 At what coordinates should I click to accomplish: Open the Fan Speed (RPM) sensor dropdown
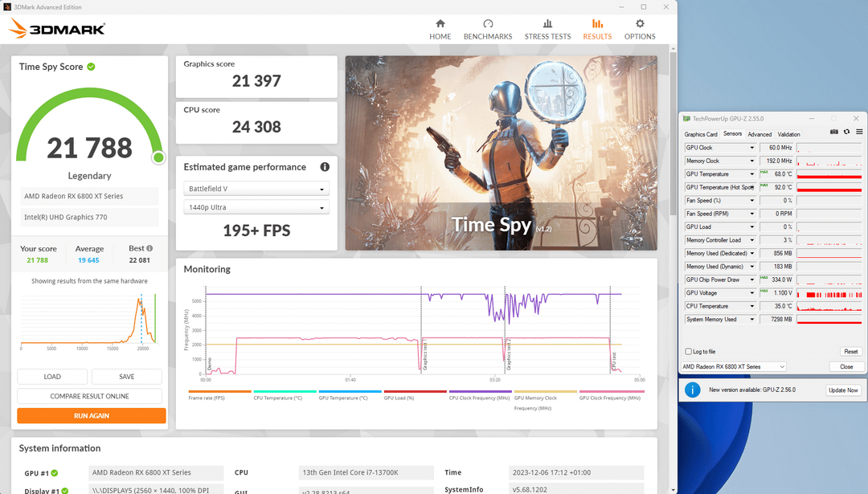coord(751,214)
